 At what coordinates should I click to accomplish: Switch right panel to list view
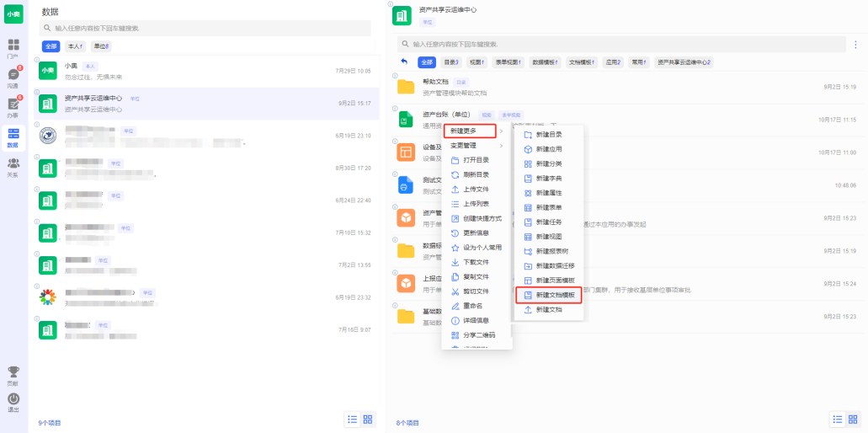click(837, 420)
